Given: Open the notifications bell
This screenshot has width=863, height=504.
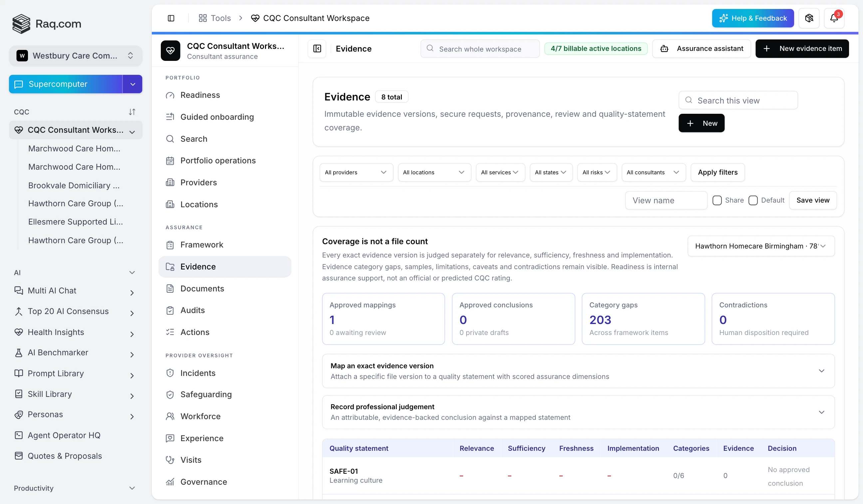Looking at the screenshot, I should pyautogui.click(x=834, y=18).
